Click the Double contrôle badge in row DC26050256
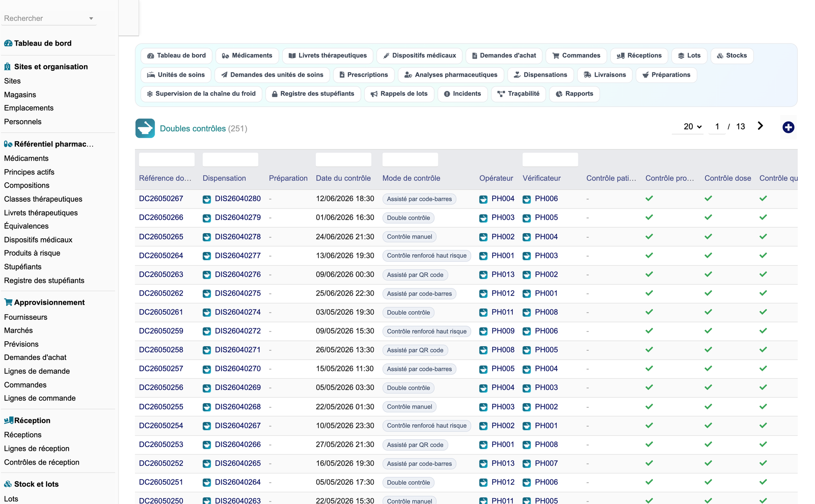Viewport: 815px width, 504px height. [x=408, y=388]
